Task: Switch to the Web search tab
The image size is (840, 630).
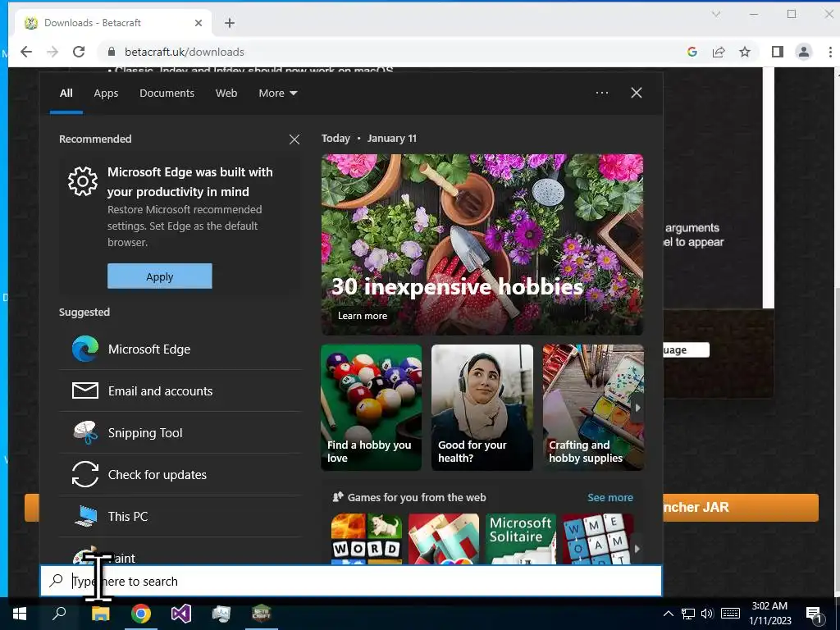Action: [x=226, y=94]
